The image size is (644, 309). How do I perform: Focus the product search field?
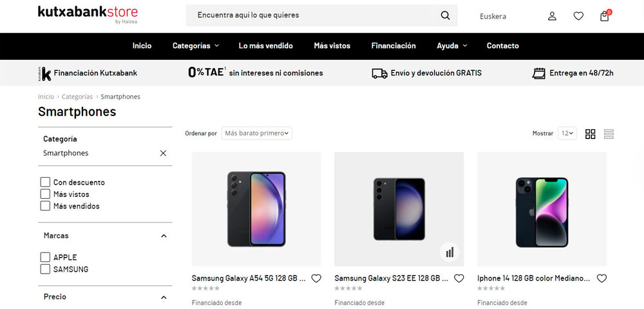pyautogui.click(x=309, y=15)
